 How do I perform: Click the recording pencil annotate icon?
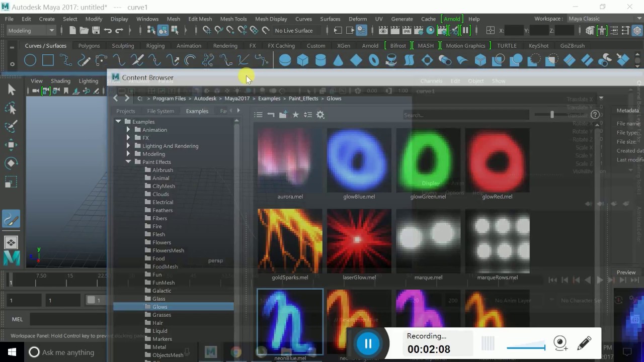(x=584, y=343)
